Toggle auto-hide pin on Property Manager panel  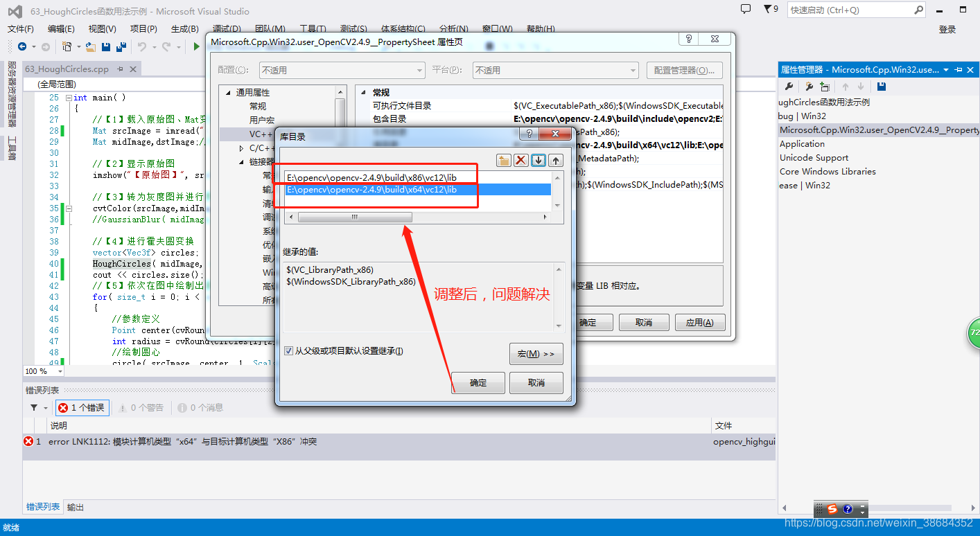(x=959, y=69)
